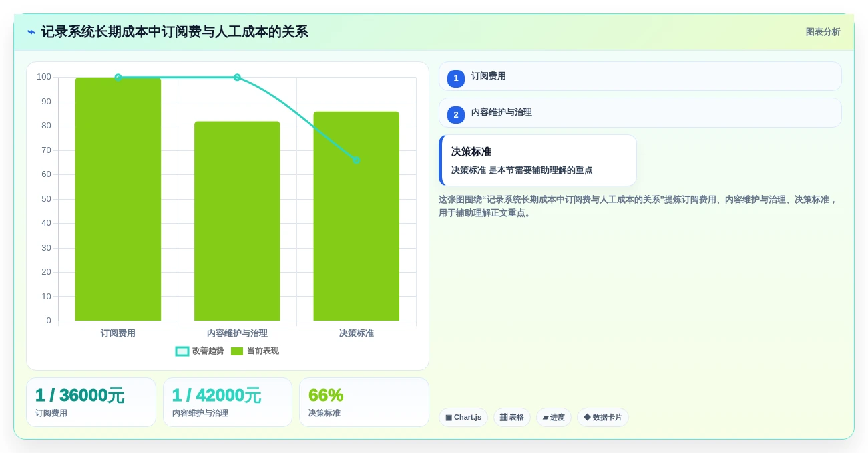The height and width of the screenshot is (453, 868).
Task: Click the number 2 badge
Action: click(x=456, y=115)
